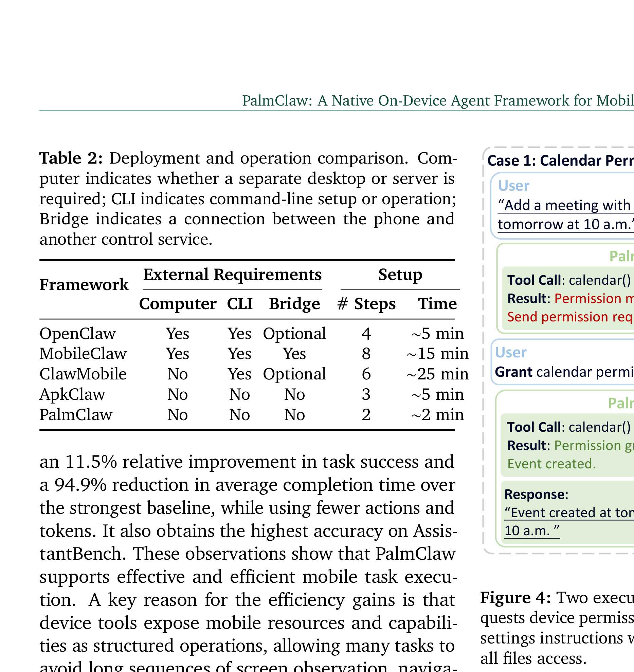Click the Bridge column header

coord(294,303)
